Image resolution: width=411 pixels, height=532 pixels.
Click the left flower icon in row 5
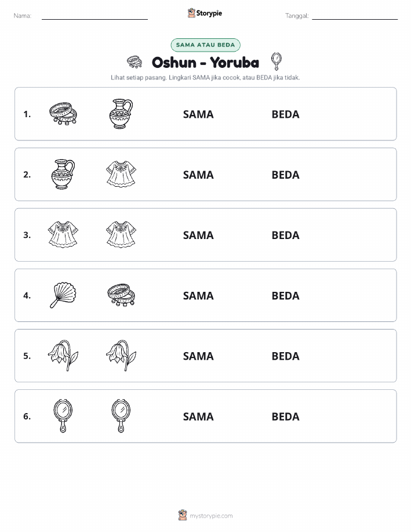tap(63, 356)
